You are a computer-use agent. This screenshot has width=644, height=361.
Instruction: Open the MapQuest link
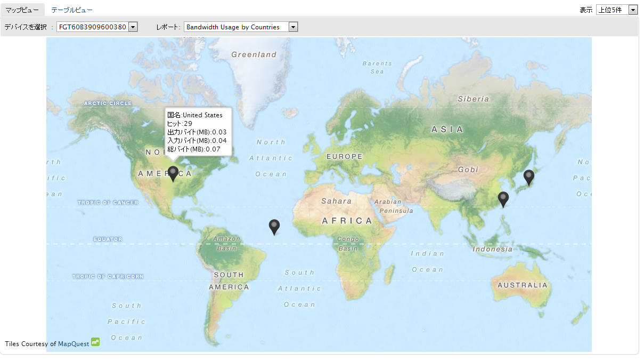(74, 344)
